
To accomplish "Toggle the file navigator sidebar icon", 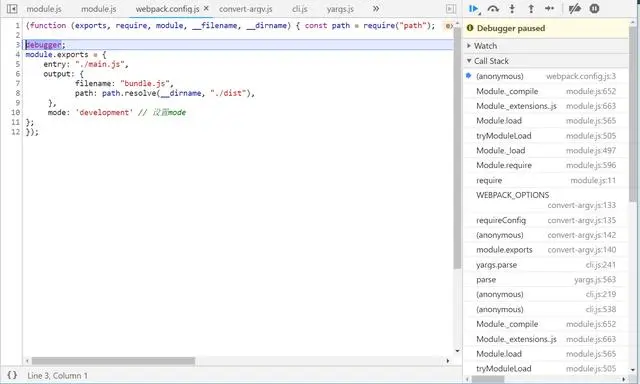I will [12, 9].
